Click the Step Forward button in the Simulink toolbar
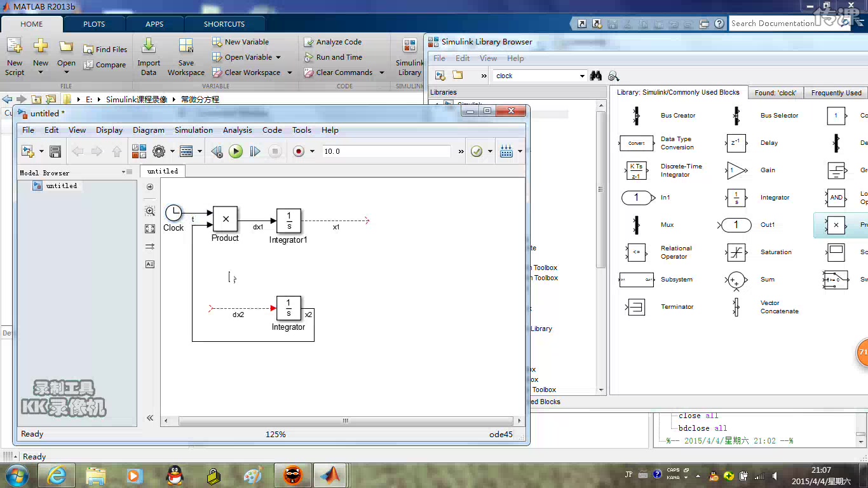 click(255, 151)
